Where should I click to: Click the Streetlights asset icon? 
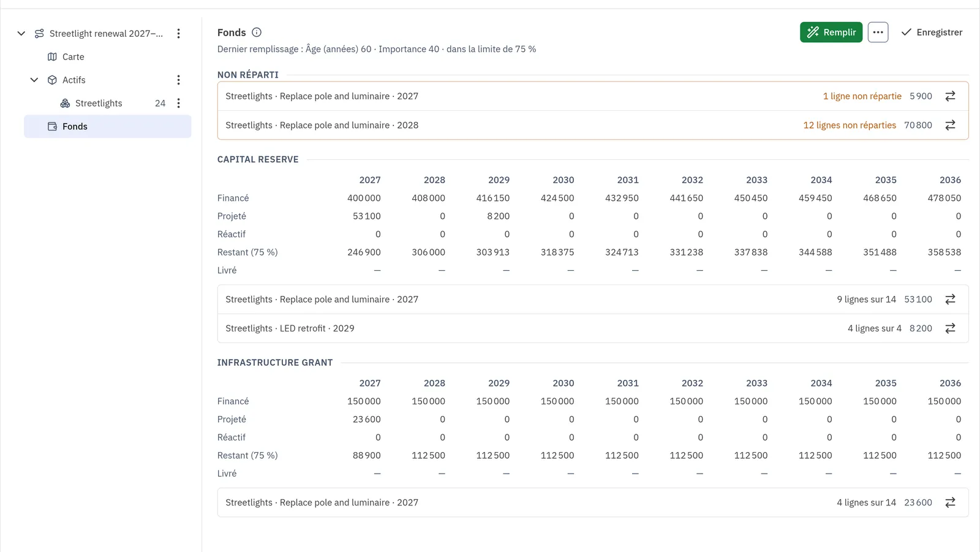click(65, 104)
